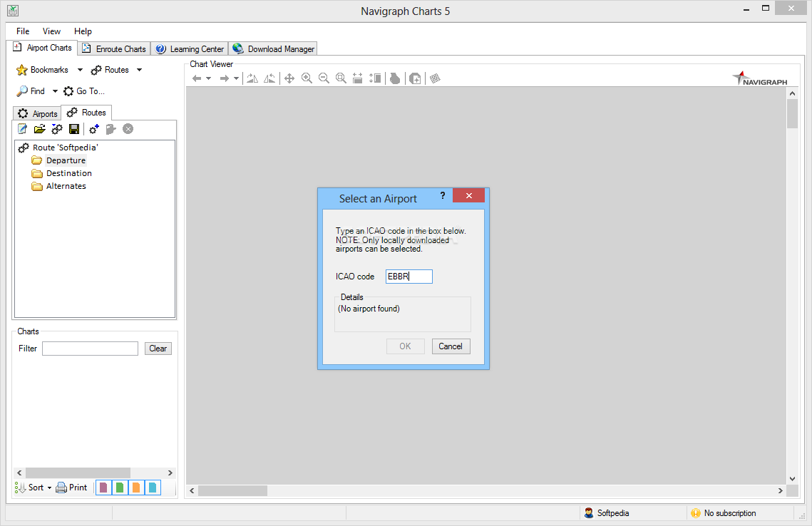Click the Charts Filter text box
Viewport: 812px width, 526px height.
[x=90, y=349]
